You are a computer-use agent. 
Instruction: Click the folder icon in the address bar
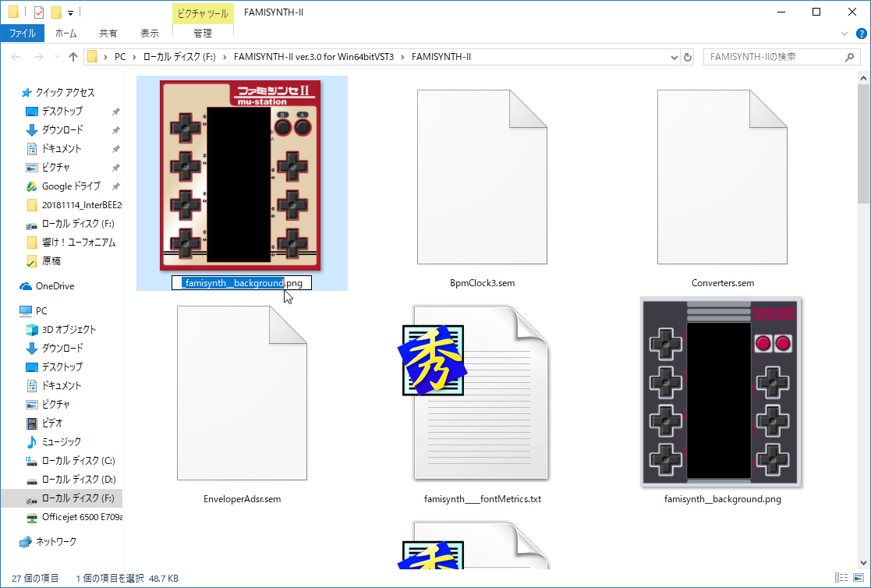93,57
